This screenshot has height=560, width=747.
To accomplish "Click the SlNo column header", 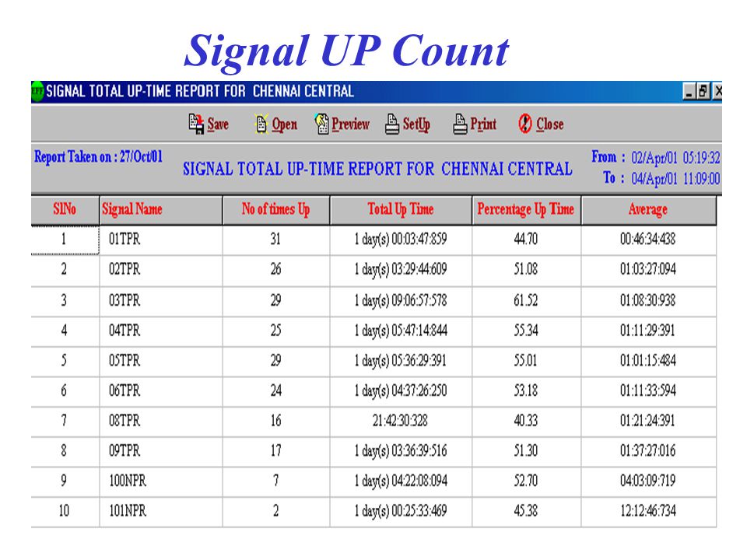I will (x=65, y=209).
